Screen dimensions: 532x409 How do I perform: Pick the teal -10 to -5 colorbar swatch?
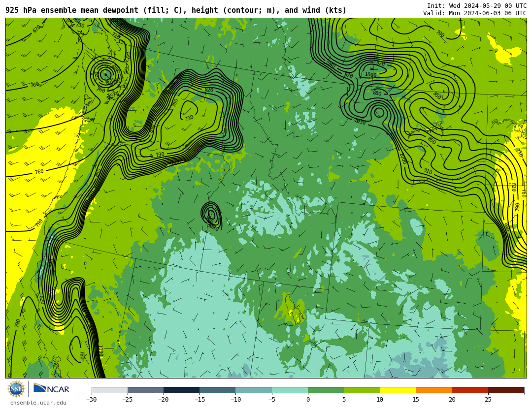coord(254,390)
